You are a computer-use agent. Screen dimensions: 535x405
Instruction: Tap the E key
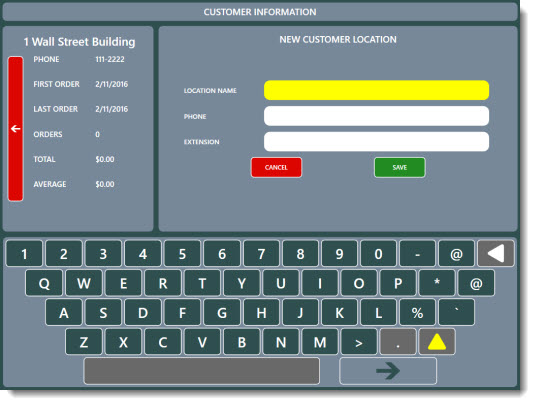(123, 283)
